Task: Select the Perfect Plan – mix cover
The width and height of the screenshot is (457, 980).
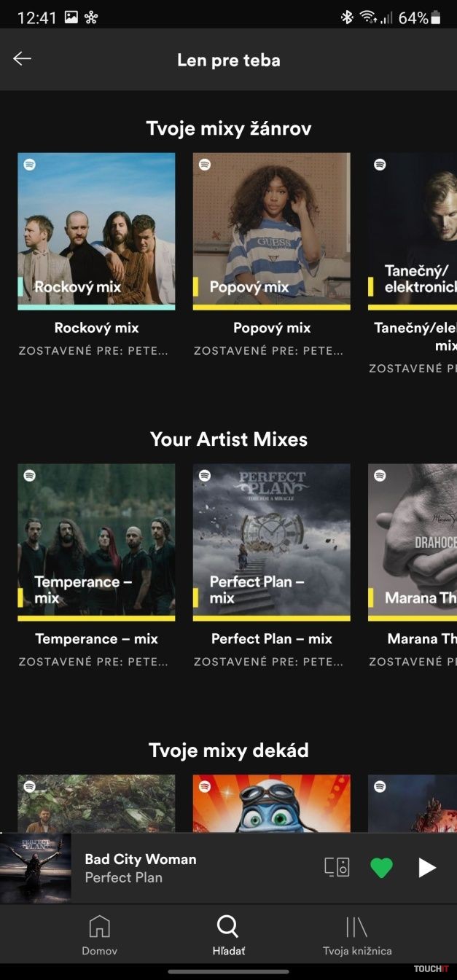Action: pos(271,542)
